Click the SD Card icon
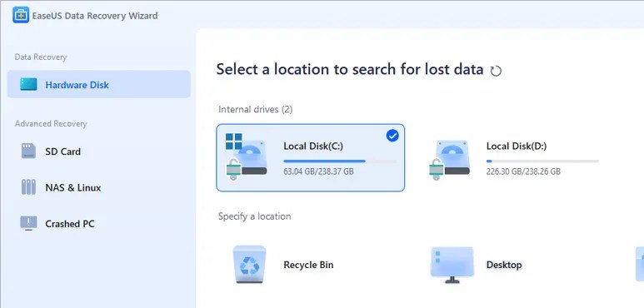Screen dimensions: 644x308 (28, 151)
